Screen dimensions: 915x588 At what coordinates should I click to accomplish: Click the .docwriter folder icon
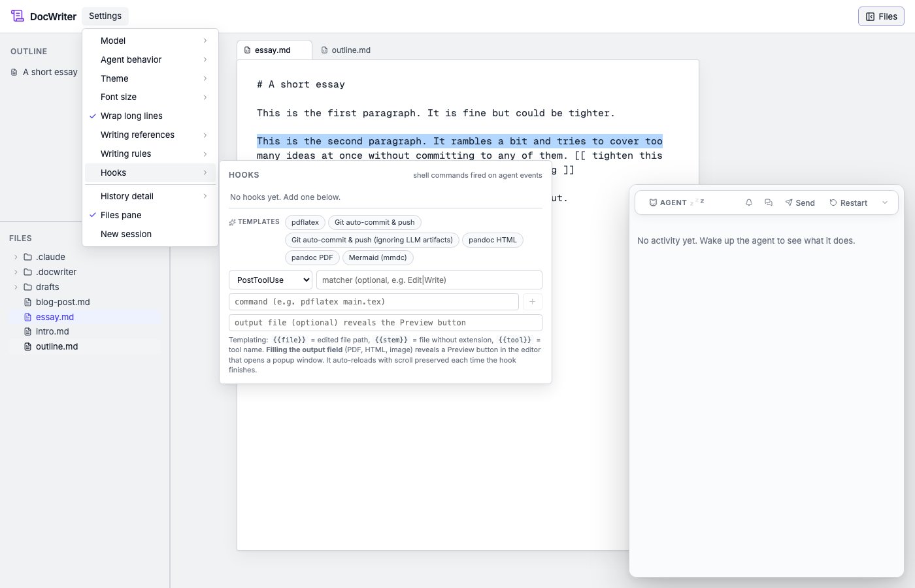click(27, 272)
